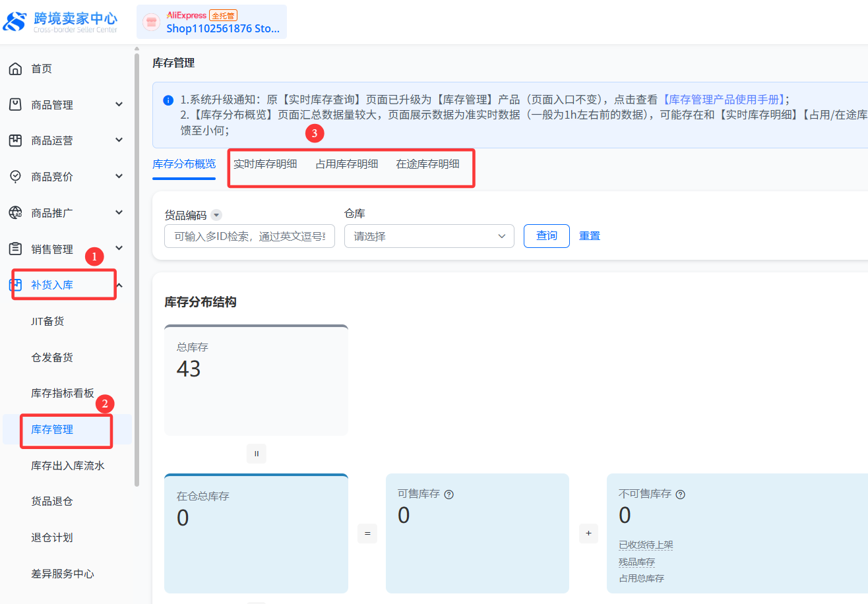The image size is (868, 604).
Task: Switch to the 在途库存明细 tab
Action: [427, 164]
